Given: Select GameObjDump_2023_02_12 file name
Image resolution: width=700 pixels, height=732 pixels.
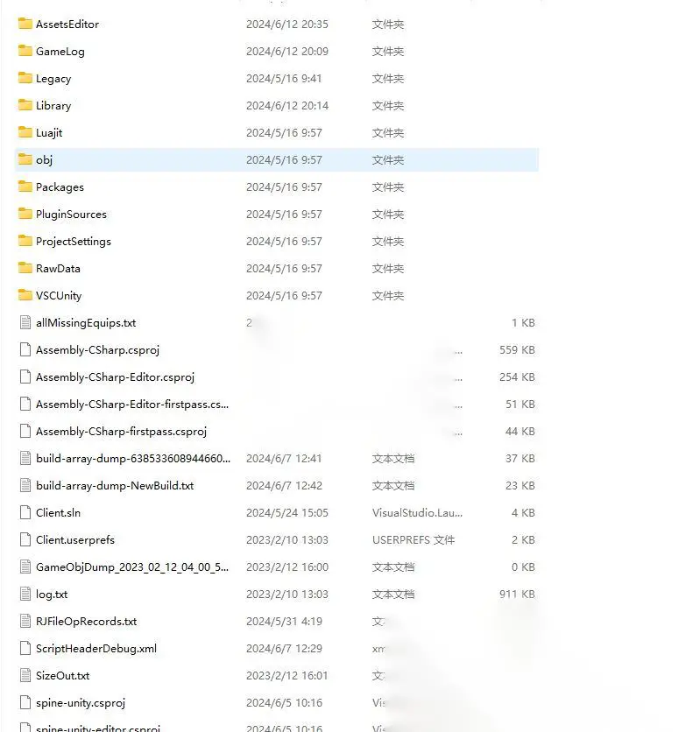Looking at the screenshot, I should click(x=132, y=567).
